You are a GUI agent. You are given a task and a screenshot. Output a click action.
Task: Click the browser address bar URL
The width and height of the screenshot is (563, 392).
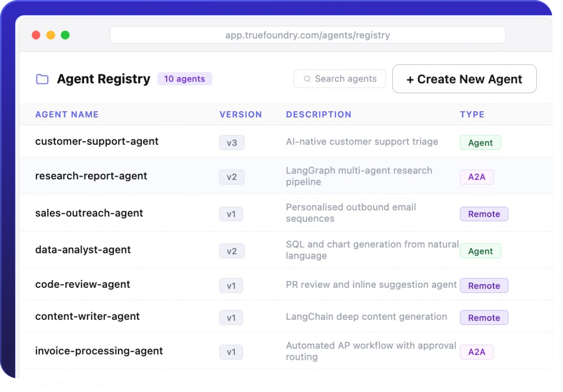(x=308, y=35)
